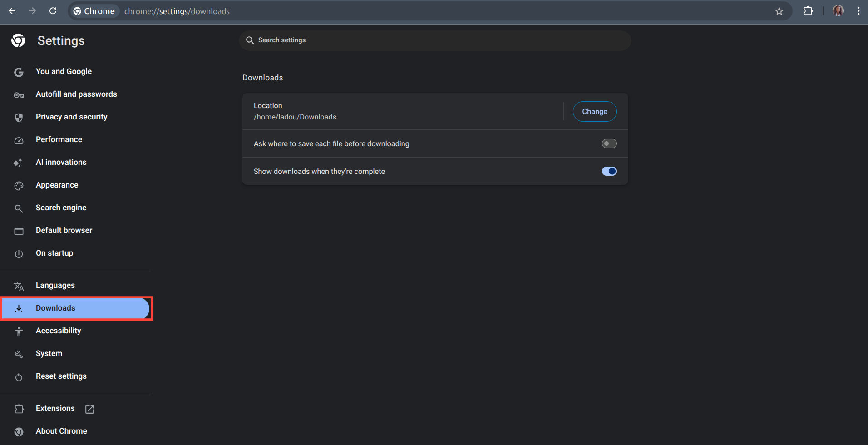Open the Chrome three-dot menu
Screen dimensions: 868x445
(x=858, y=11)
